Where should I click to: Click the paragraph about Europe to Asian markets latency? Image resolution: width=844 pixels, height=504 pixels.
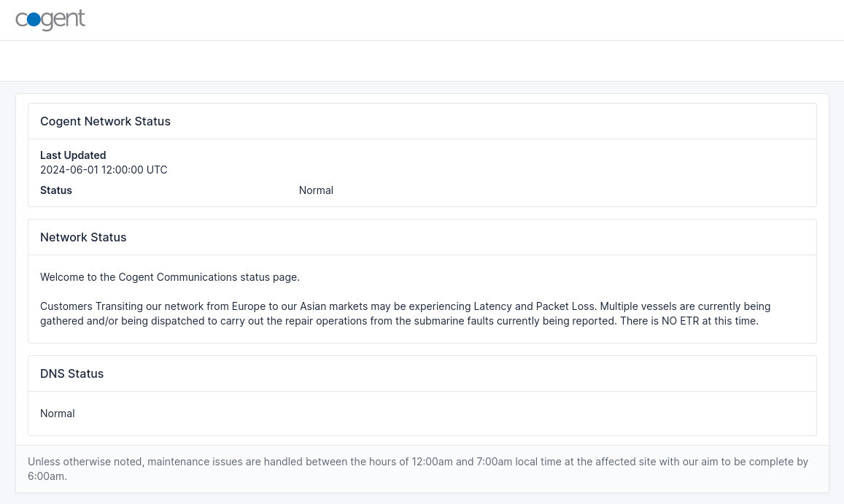pos(406,314)
